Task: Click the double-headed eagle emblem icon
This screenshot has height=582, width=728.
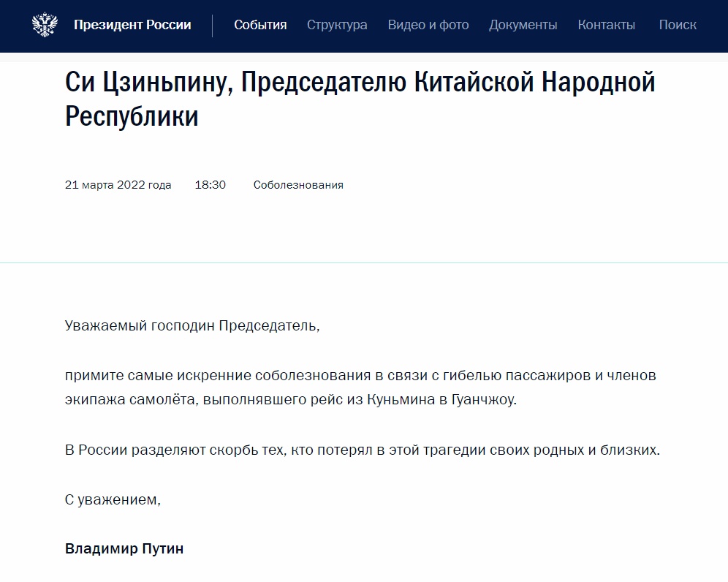Action: point(45,26)
